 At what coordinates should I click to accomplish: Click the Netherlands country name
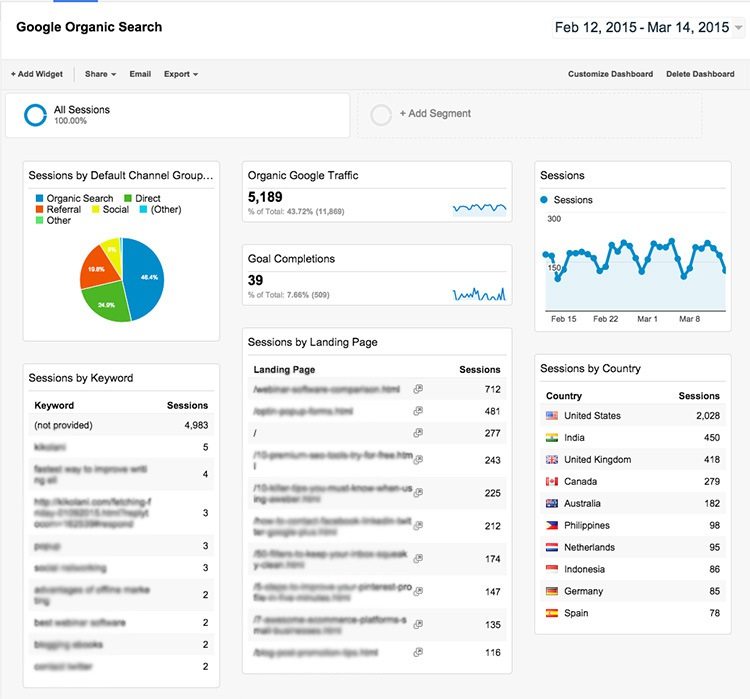589,547
